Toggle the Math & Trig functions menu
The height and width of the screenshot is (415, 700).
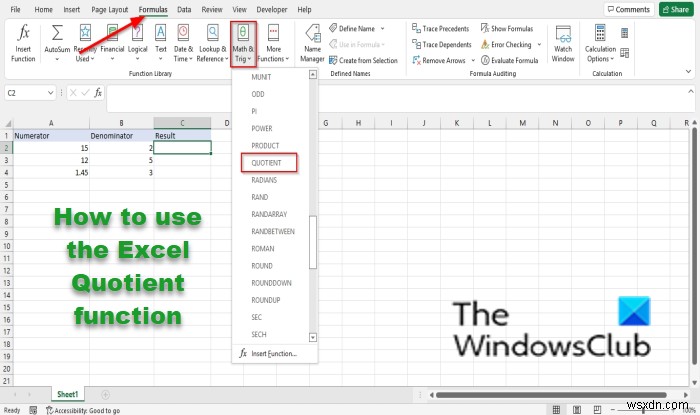coord(243,44)
